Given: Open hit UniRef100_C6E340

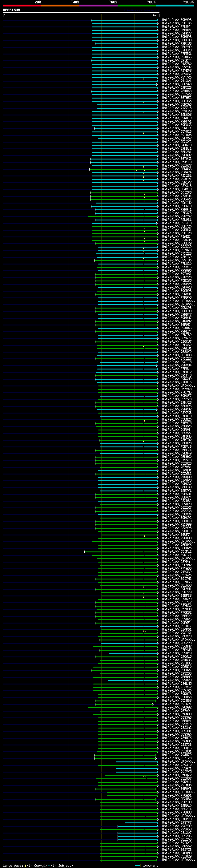Looking at the screenshot, I should pos(177,84).
